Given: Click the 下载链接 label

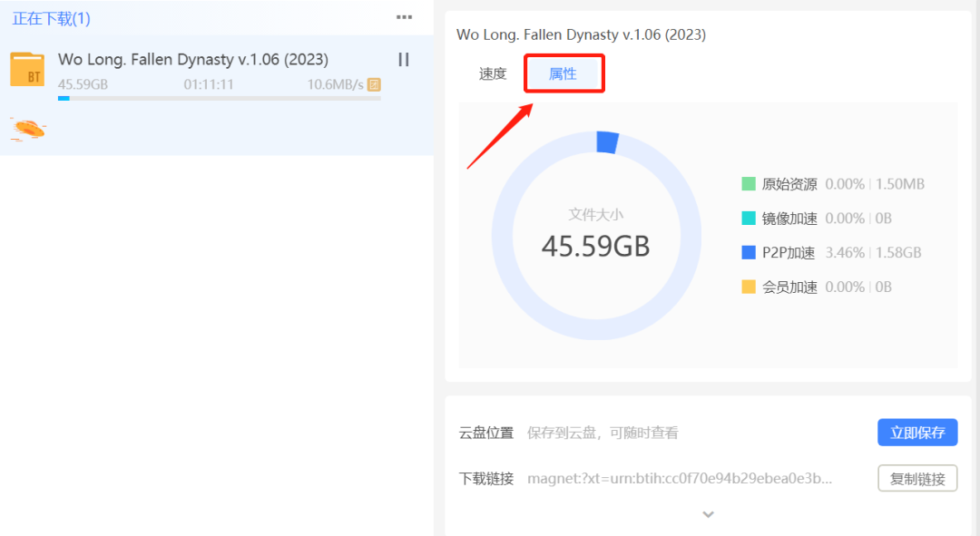Looking at the screenshot, I should [486, 479].
